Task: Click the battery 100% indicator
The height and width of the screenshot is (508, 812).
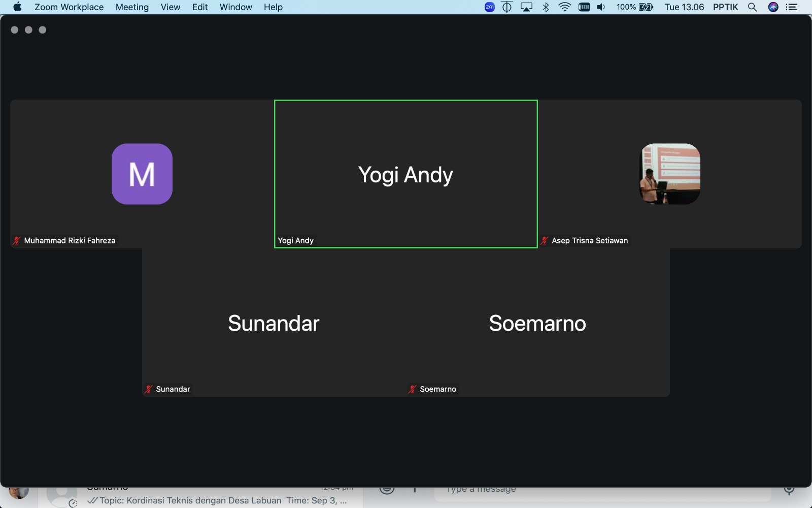Action: (634, 7)
